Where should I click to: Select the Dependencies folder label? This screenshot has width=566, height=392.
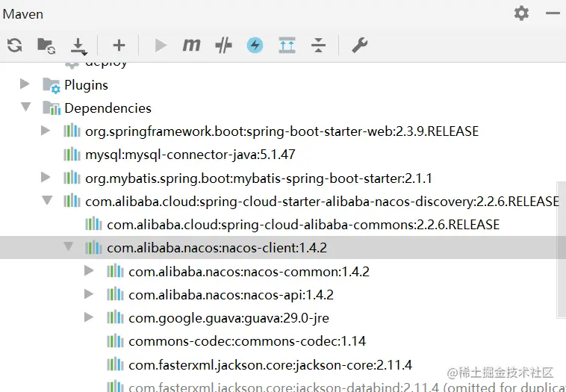point(108,108)
